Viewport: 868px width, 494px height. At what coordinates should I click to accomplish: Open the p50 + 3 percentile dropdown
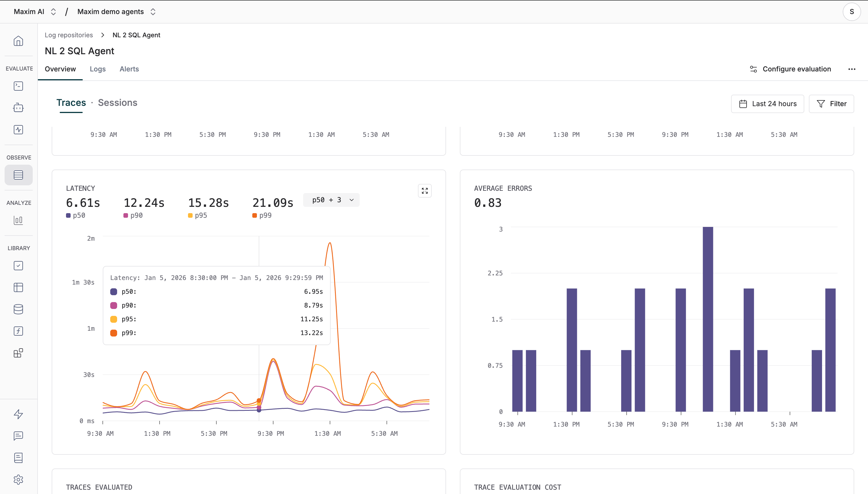click(x=331, y=200)
